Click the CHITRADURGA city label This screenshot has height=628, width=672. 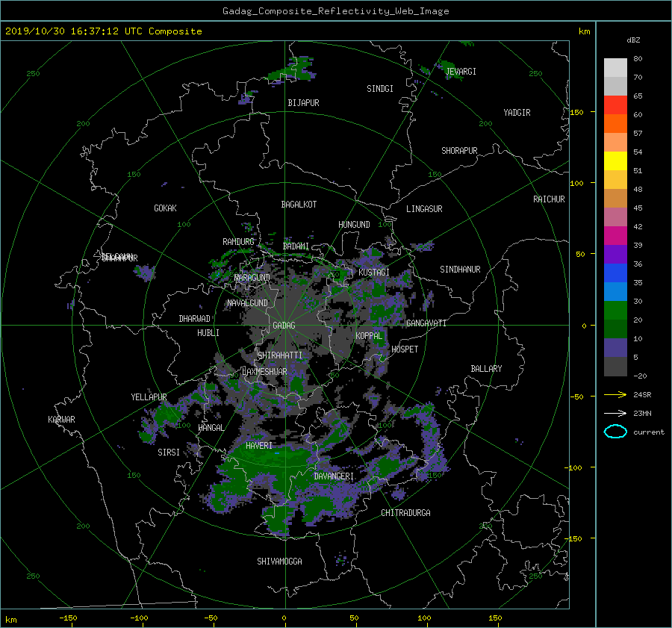[x=406, y=513]
